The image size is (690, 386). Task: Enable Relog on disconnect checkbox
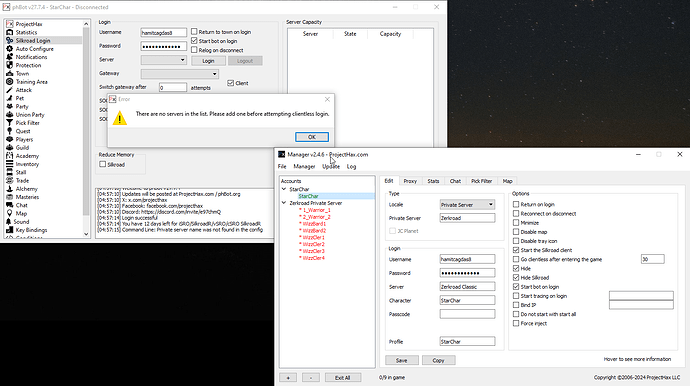194,50
